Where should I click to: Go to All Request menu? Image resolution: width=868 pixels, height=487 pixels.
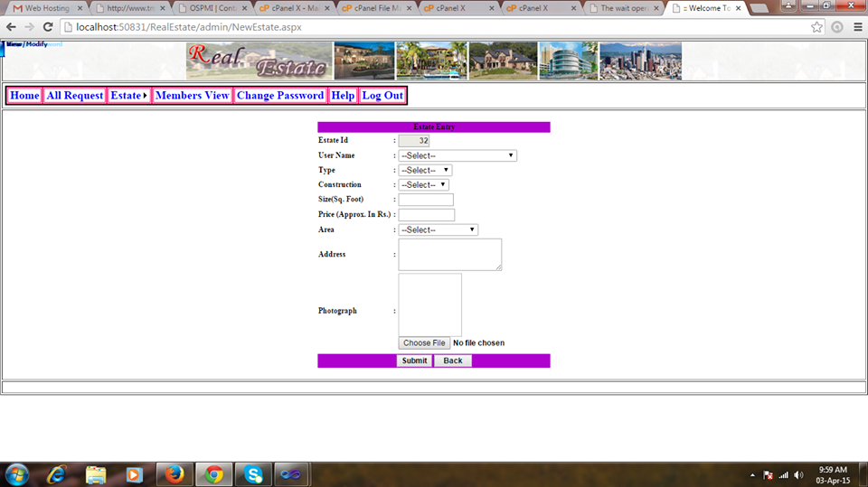(x=74, y=96)
